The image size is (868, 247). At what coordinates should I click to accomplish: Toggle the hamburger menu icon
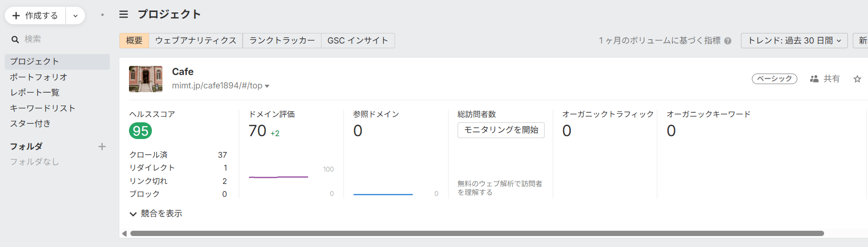(x=124, y=14)
